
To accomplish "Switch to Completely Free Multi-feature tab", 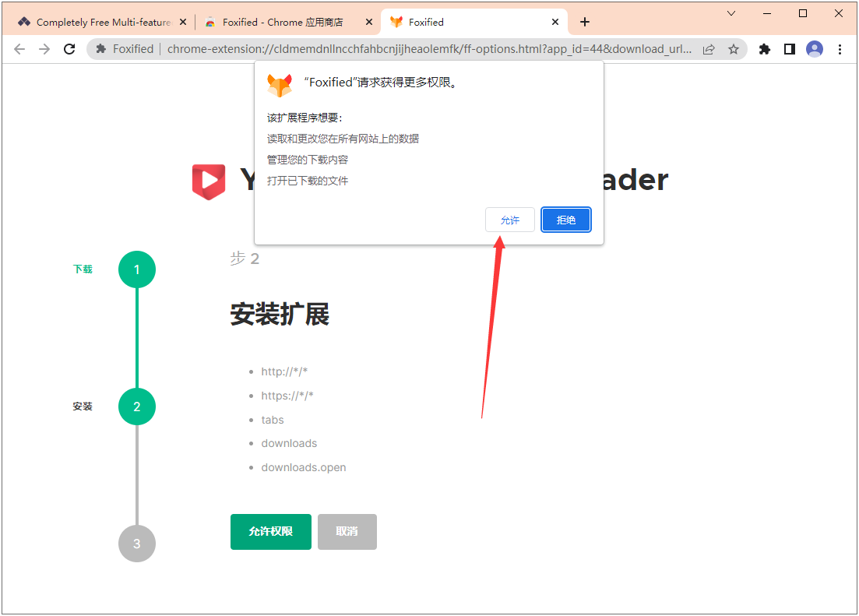I will (x=103, y=22).
